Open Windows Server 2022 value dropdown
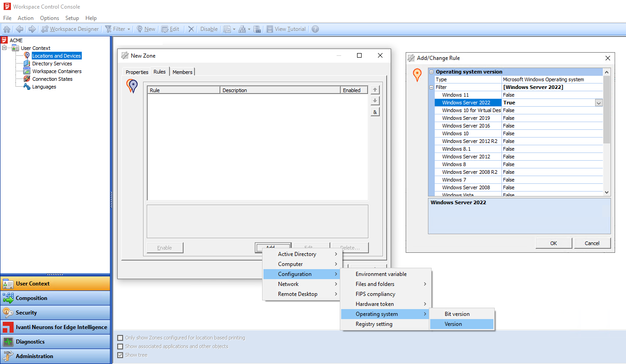This screenshot has height=364, width=626. [599, 103]
